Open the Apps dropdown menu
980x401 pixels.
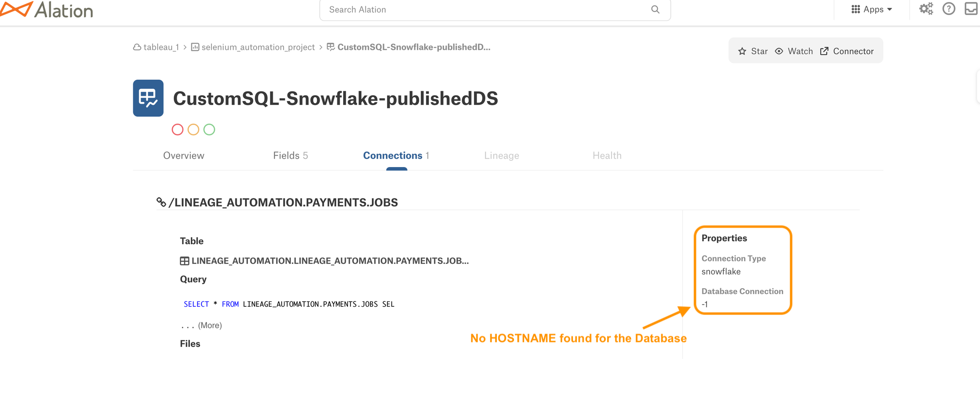pos(872,9)
